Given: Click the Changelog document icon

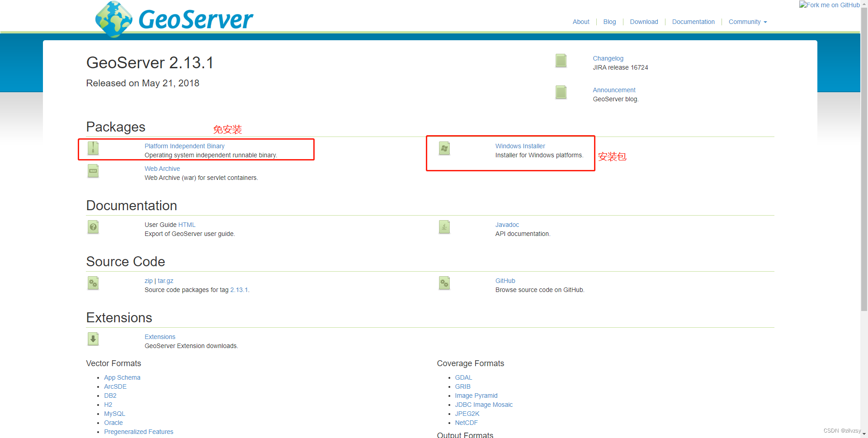Looking at the screenshot, I should point(561,61).
